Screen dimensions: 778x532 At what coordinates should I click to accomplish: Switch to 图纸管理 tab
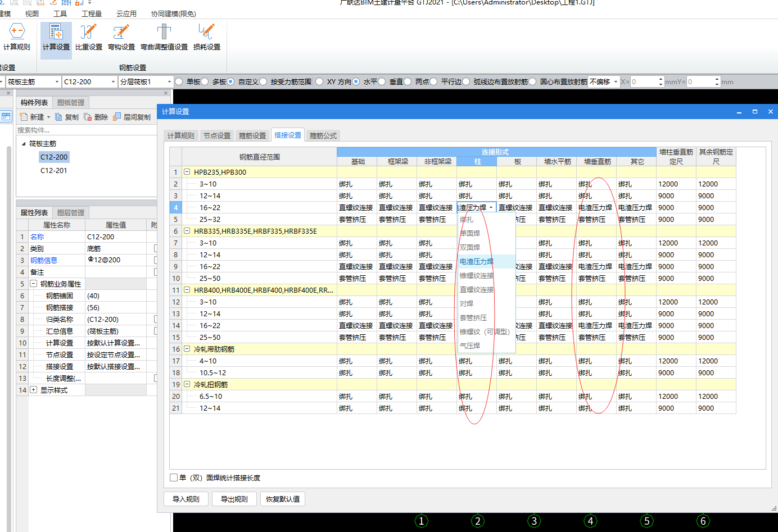71,102
